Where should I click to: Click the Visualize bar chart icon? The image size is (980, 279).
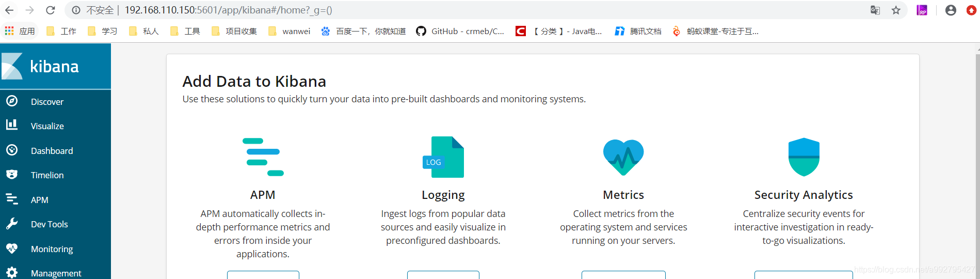[x=12, y=125]
